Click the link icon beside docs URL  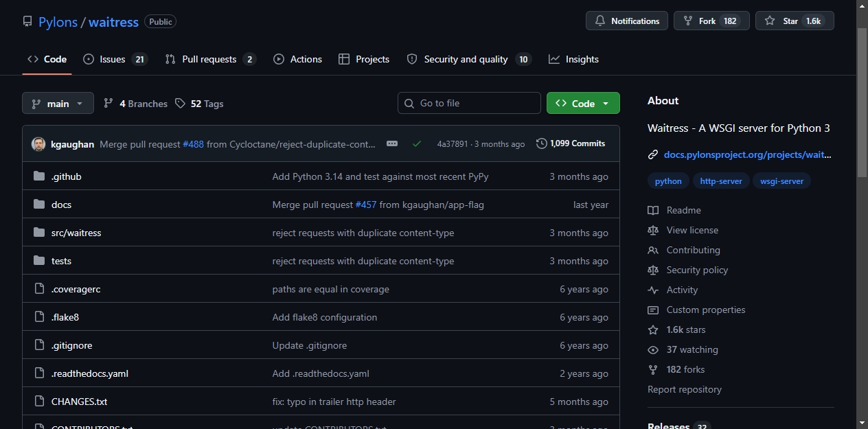(x=653, y=155)
